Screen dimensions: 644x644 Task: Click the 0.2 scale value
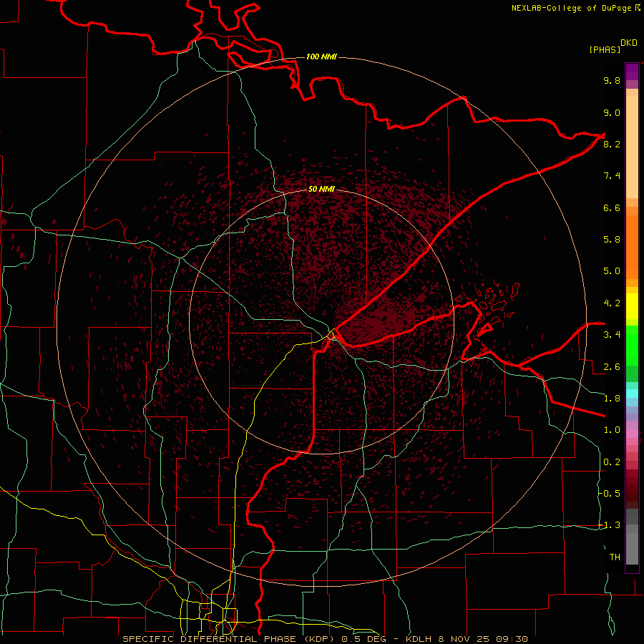tap(612, 462)
